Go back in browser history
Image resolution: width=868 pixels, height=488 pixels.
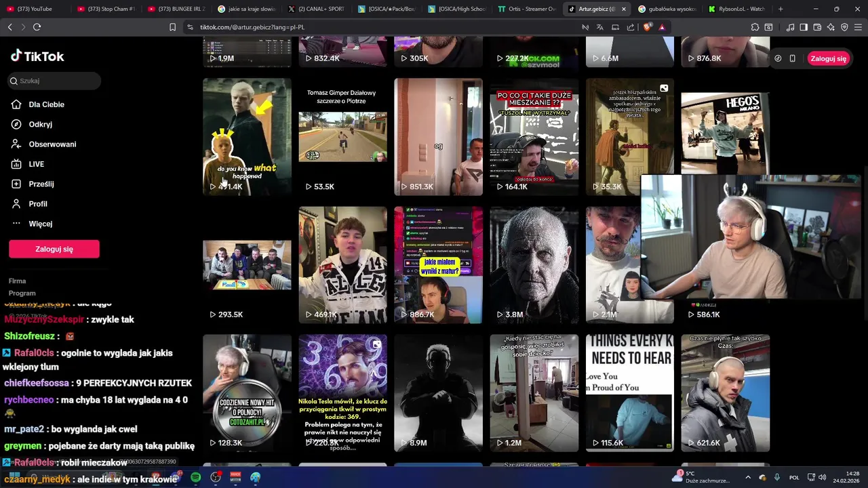(9, 27)
